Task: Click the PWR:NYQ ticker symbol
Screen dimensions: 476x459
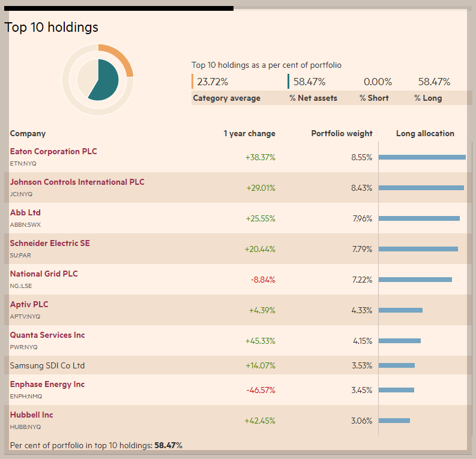Action: pos(23,347)
